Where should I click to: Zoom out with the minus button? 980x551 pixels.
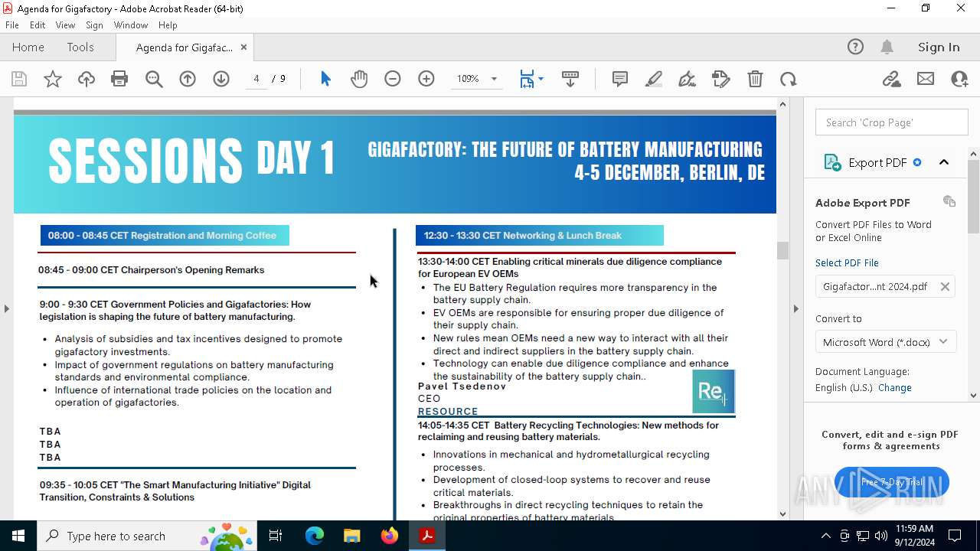point(393,79)
